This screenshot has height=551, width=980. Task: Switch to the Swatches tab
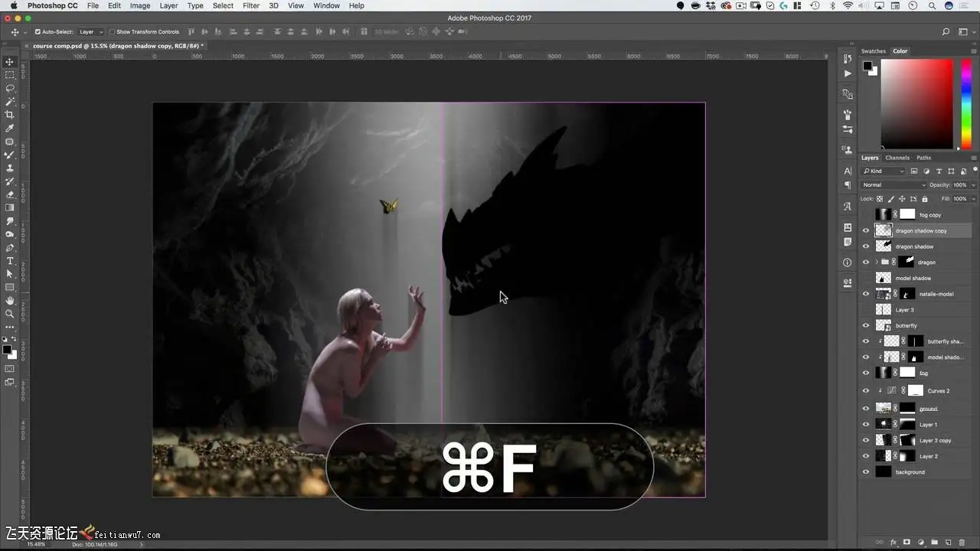point(873,51)
